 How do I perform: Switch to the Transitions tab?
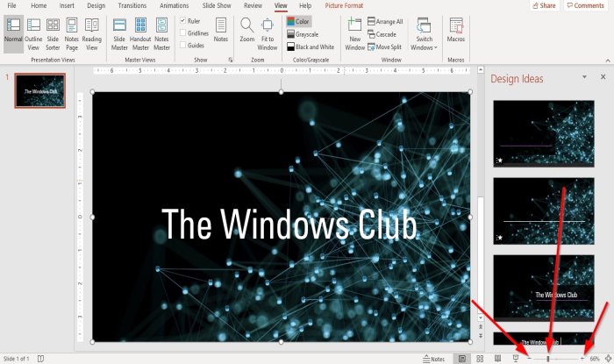tap(132, 5)
